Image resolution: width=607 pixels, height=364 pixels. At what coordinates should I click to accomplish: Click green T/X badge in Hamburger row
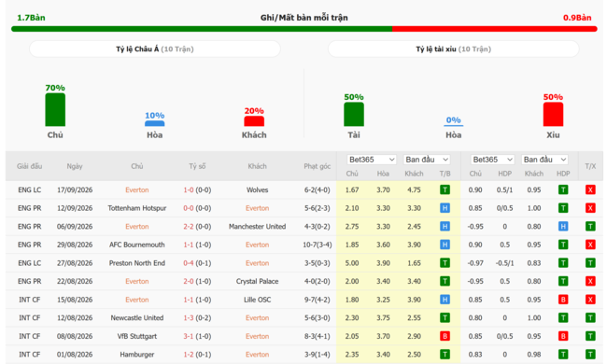coord(590,355)
